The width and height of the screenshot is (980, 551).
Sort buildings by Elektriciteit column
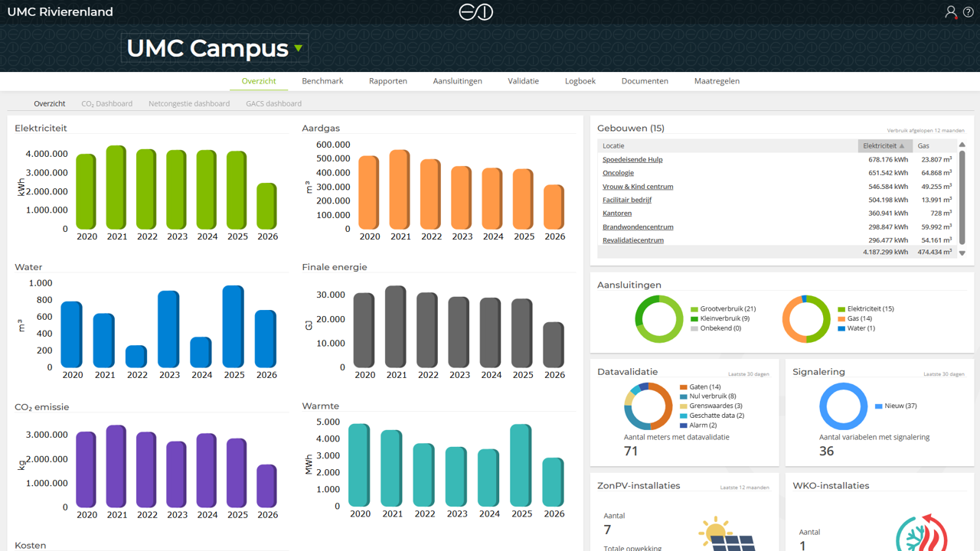(884, 145)
